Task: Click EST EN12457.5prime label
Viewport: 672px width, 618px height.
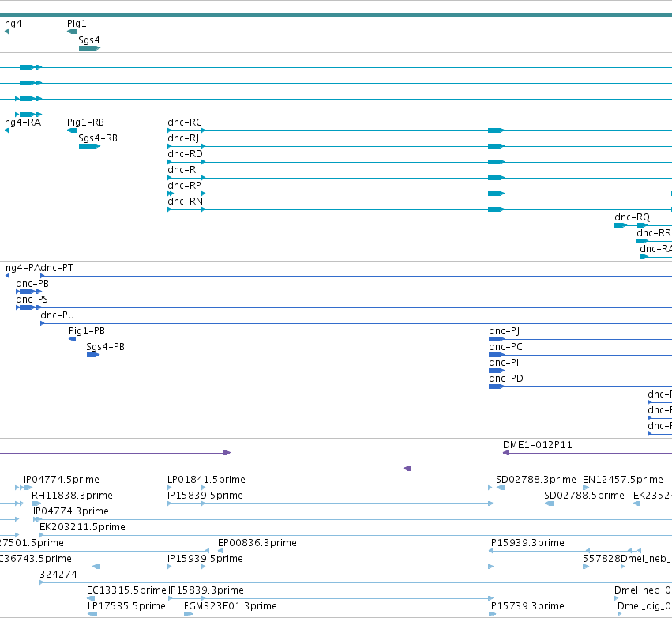Action: click(x=623, y=480)
